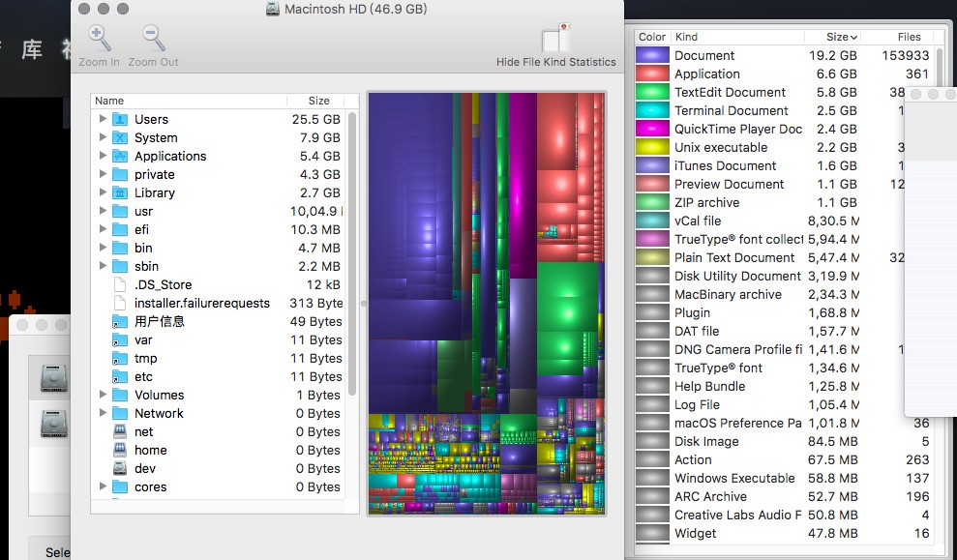Click the TextEdit Document green swatch
This screenshot has width=957, height=560.
[x=652, y=92]
